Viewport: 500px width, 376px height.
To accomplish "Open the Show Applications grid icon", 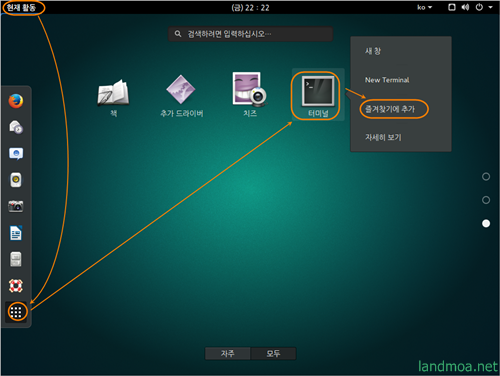I will [x=16, y=312].
